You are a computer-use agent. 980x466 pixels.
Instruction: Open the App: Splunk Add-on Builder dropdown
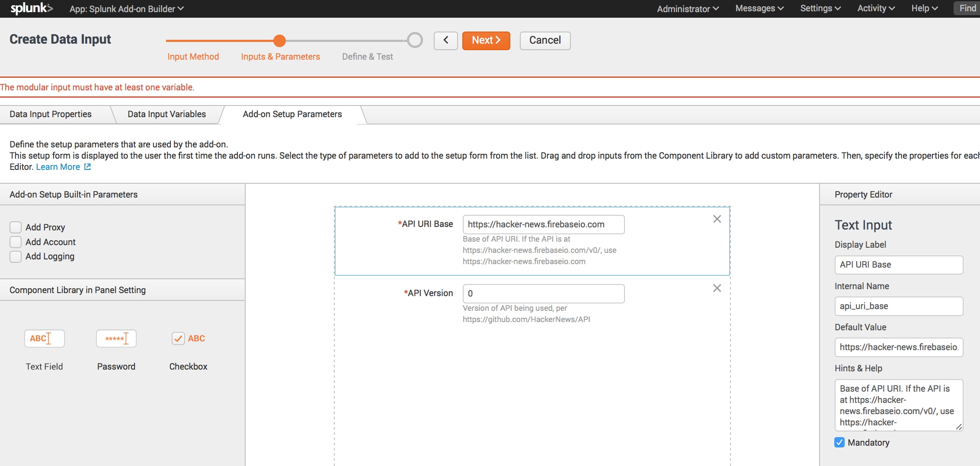[x=126, y=9]
